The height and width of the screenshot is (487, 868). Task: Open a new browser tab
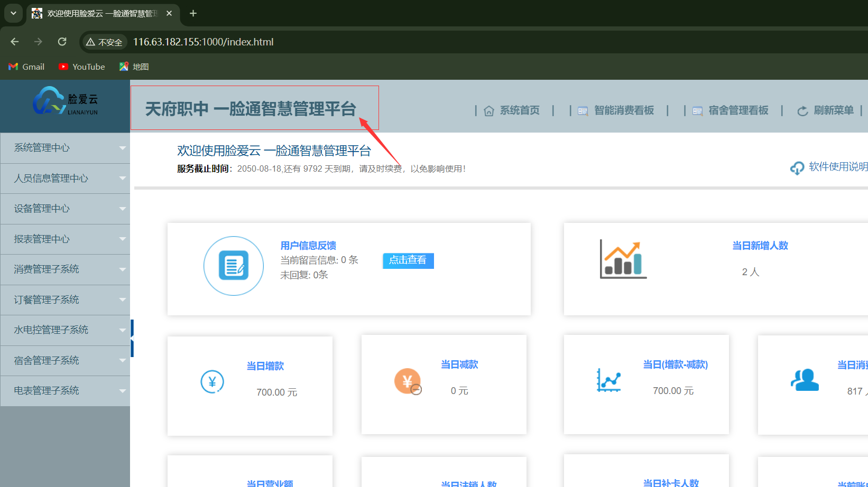point(193,13)
